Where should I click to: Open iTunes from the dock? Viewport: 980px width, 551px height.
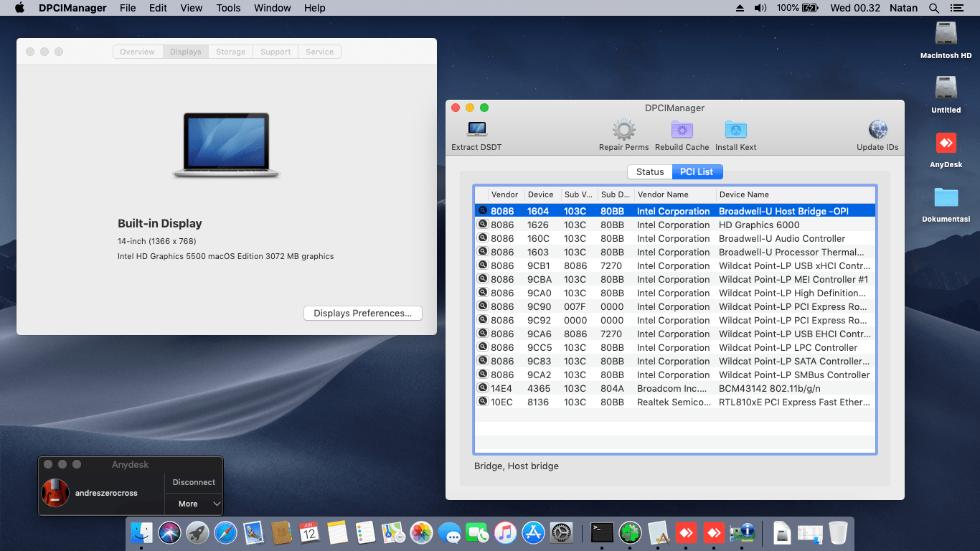[505, 532]
